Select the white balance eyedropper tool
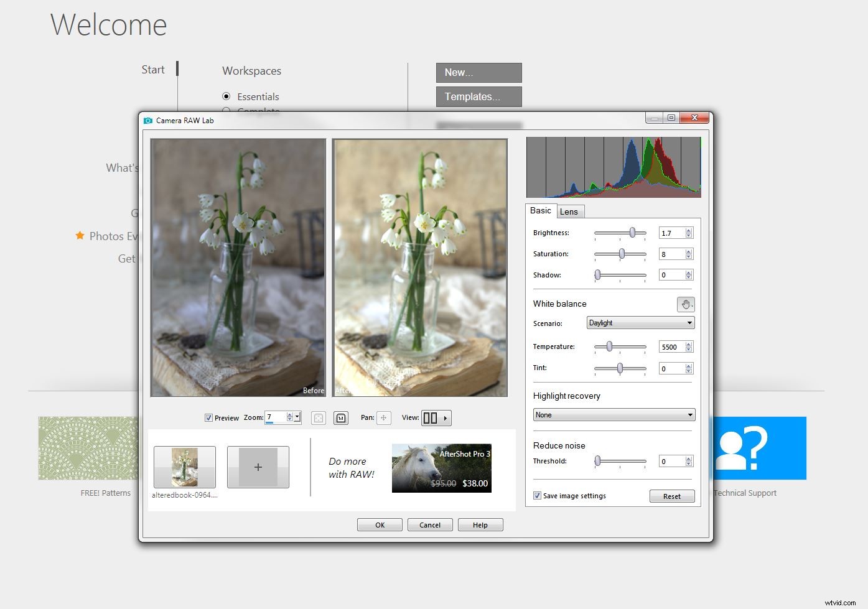 (x=685, y=304)
